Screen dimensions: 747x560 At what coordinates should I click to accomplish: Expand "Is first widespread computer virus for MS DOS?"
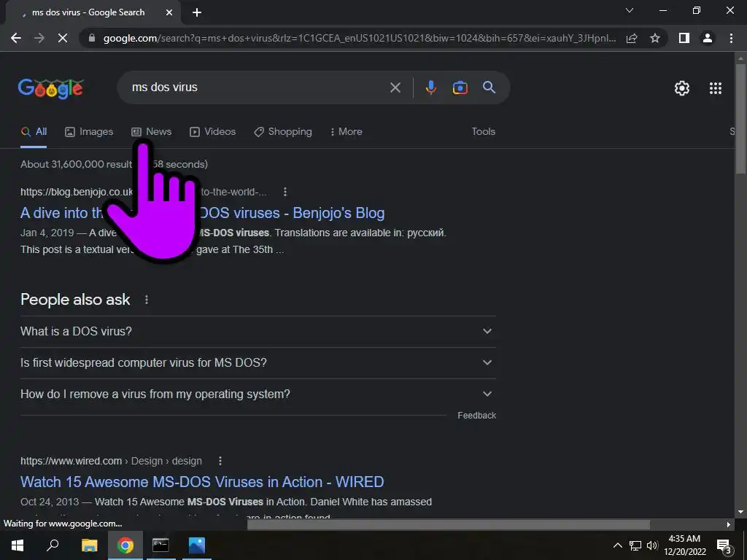258,363
